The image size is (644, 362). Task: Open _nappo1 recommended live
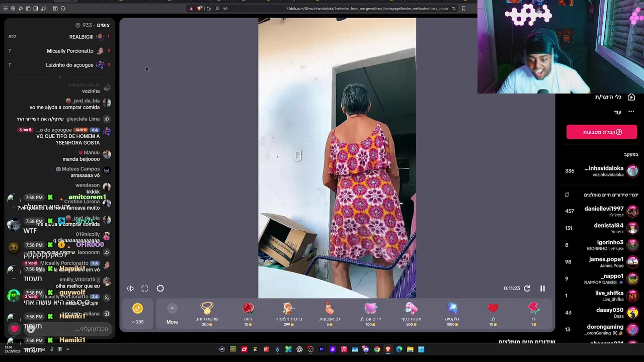coord(601,279)
